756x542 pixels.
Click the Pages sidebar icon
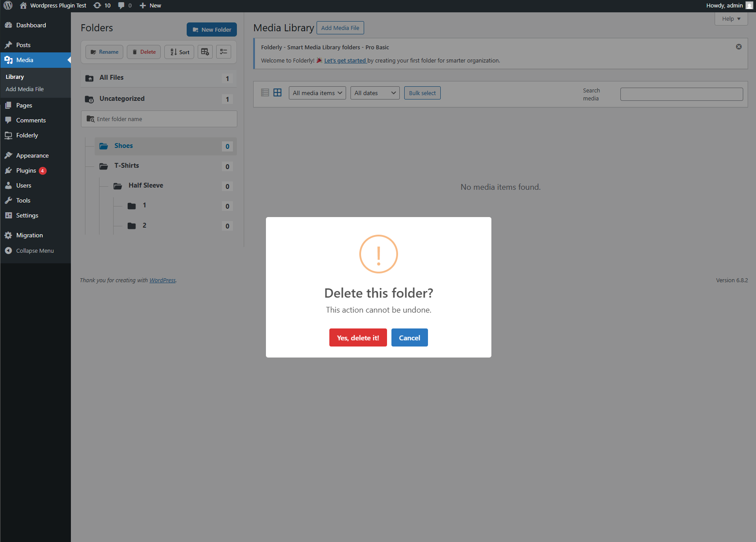pos(8,105)
